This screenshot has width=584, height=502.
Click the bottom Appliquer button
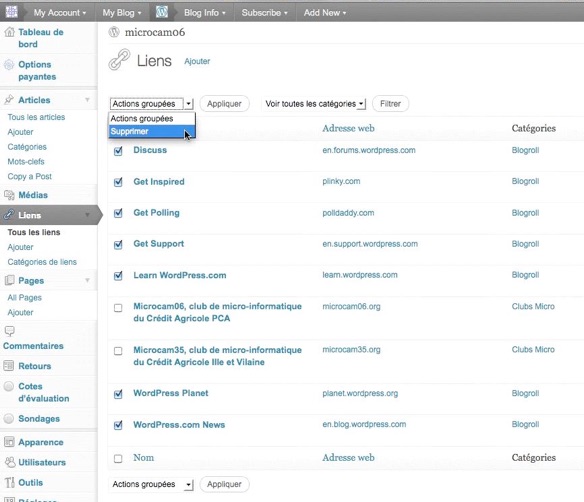click(224, 484)
